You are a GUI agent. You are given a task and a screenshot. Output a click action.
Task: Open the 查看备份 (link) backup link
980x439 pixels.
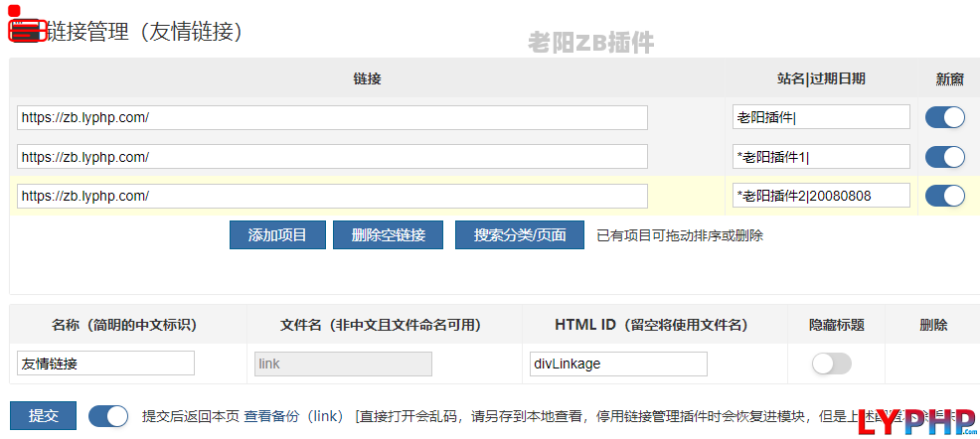(294, 416)
